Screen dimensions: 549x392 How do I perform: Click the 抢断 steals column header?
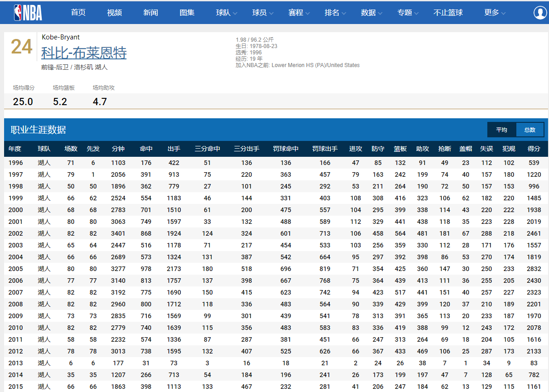click(445, 149)
